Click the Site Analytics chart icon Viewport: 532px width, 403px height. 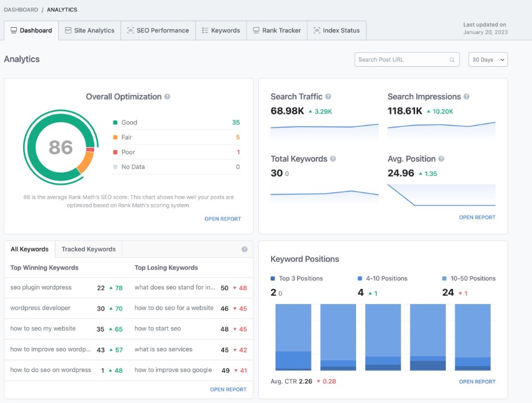(x=68, y=30)
